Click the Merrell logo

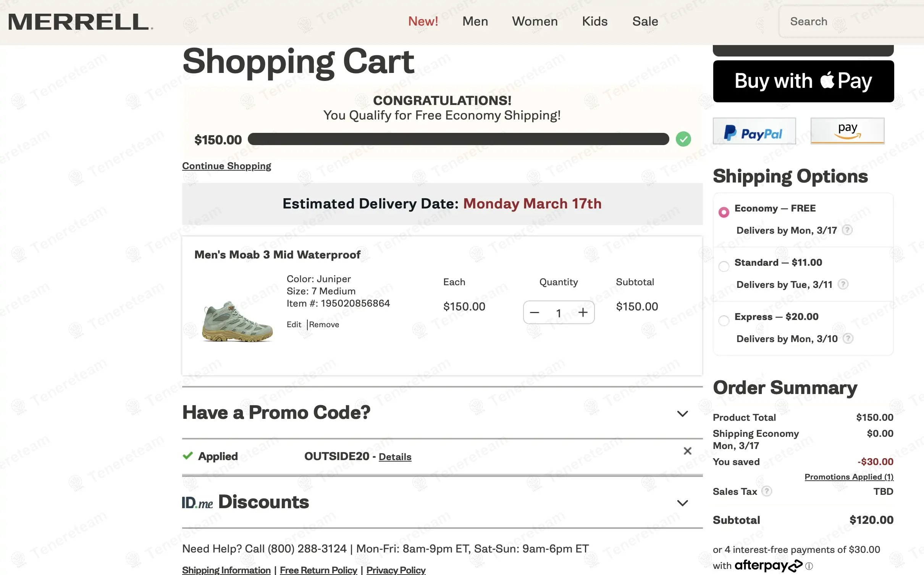coord(80,22)
